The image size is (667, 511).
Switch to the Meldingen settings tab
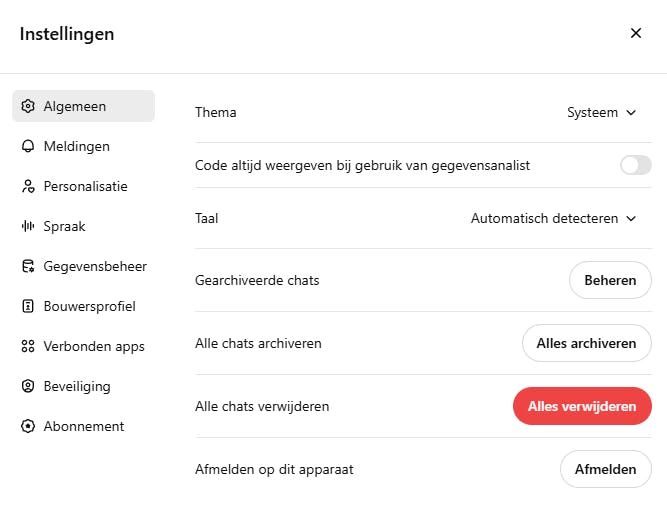[x=76, y=146]
